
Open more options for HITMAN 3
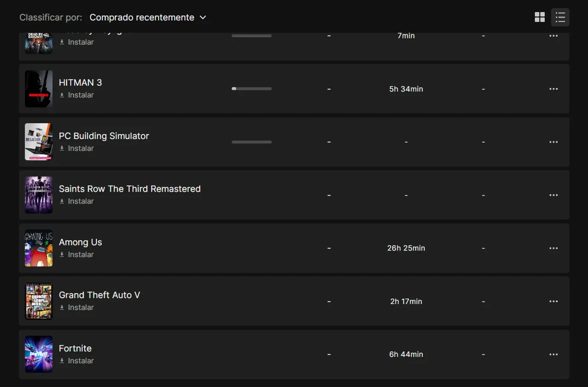click(553, 89)
